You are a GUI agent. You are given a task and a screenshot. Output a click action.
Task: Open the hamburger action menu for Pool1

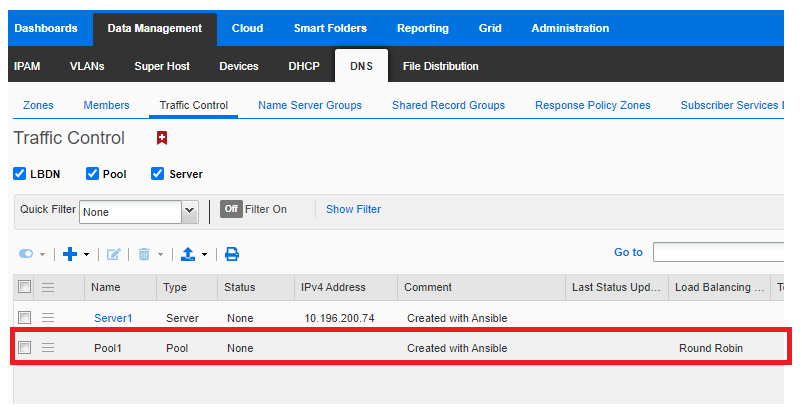pos(48,348)
